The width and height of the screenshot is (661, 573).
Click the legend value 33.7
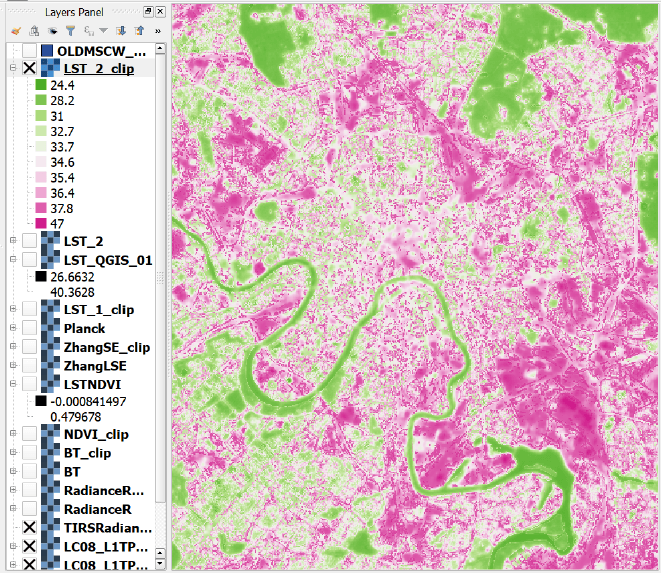[62, 147]
